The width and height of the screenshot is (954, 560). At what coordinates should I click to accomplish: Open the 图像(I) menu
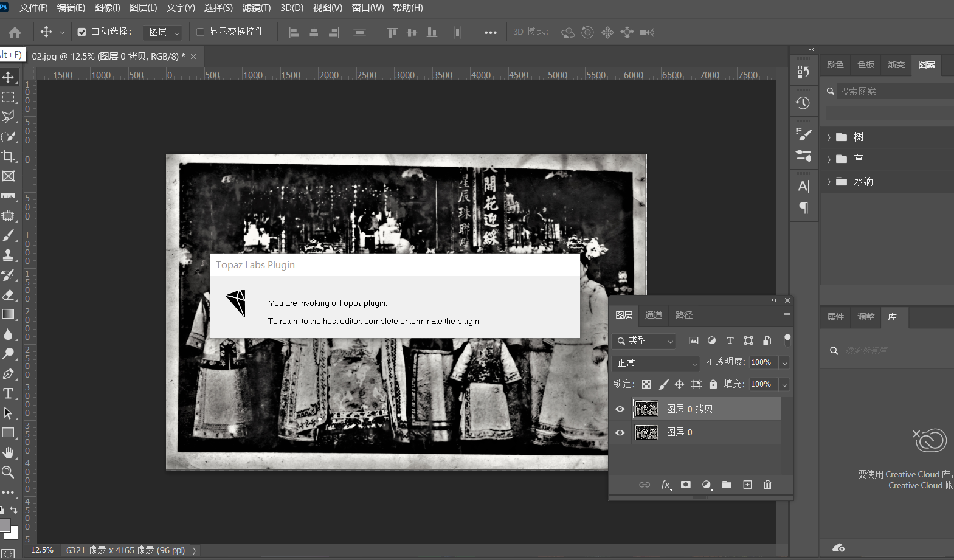pos(107,8)
